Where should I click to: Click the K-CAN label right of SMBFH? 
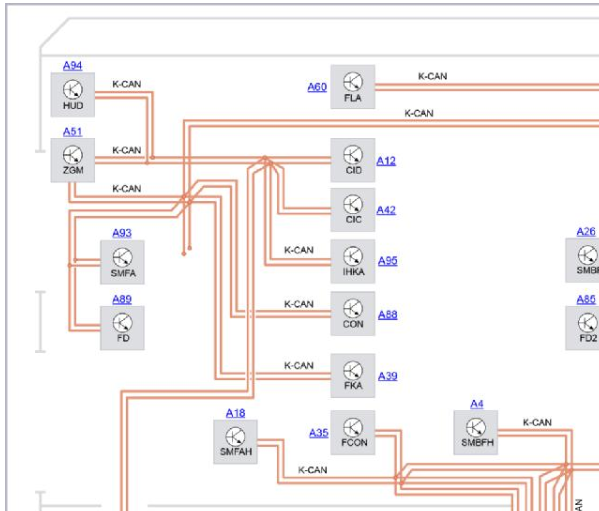(x=537, y=423)
